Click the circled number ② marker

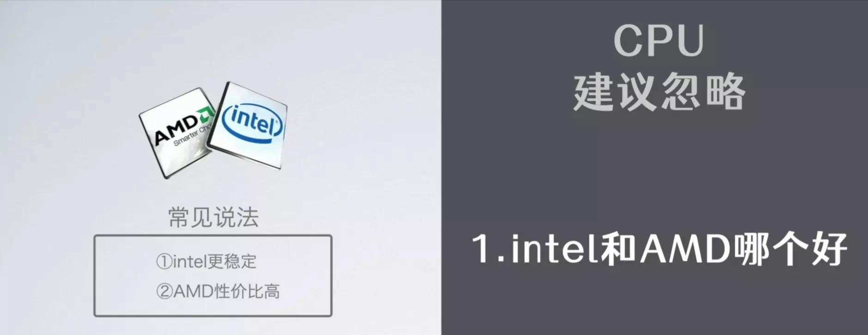pos(164,292)
